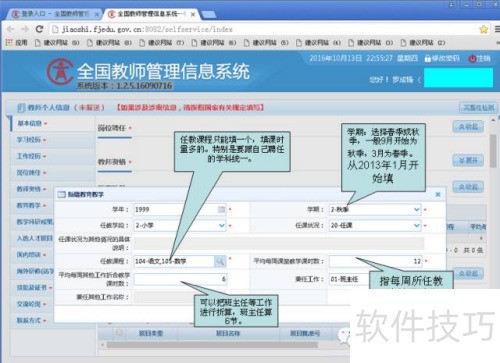
Task: Close the 全国教师管理信息系统 browser tab
Action: pyautogui.click(x=193, y=14)
